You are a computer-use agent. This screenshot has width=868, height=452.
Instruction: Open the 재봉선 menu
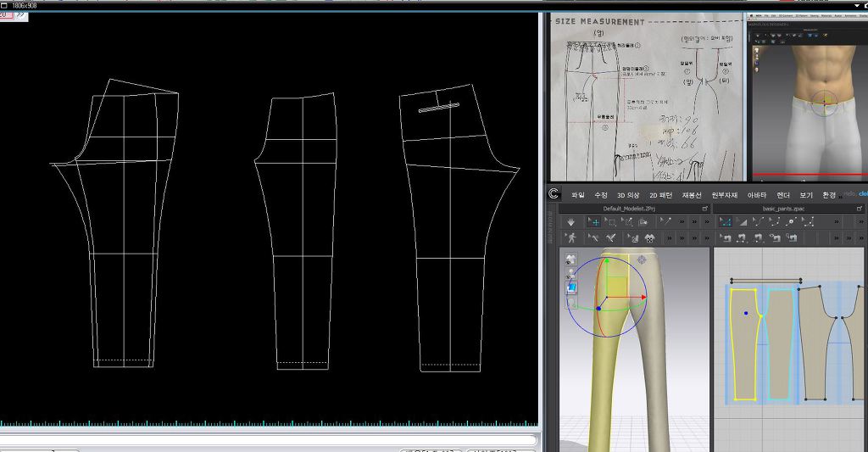pyautogui.click(x=692, y=195)
